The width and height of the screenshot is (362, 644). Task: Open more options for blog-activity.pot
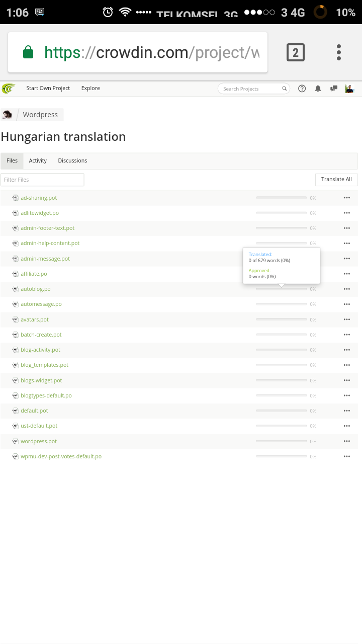tap(346, 350)
